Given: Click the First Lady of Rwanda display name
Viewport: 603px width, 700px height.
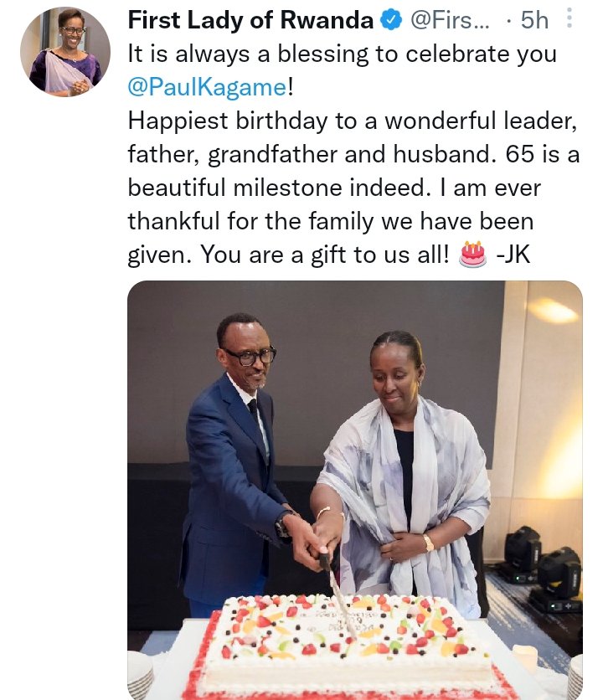Looking at the screenshot, I should (x=250, y=20).
